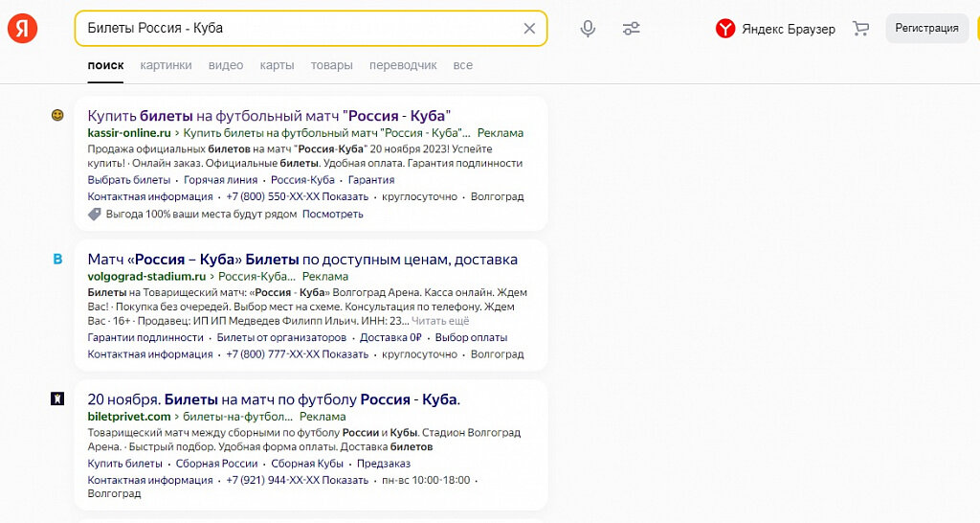
Task: Click biletprivet black favicon
Action: point(57,398)
